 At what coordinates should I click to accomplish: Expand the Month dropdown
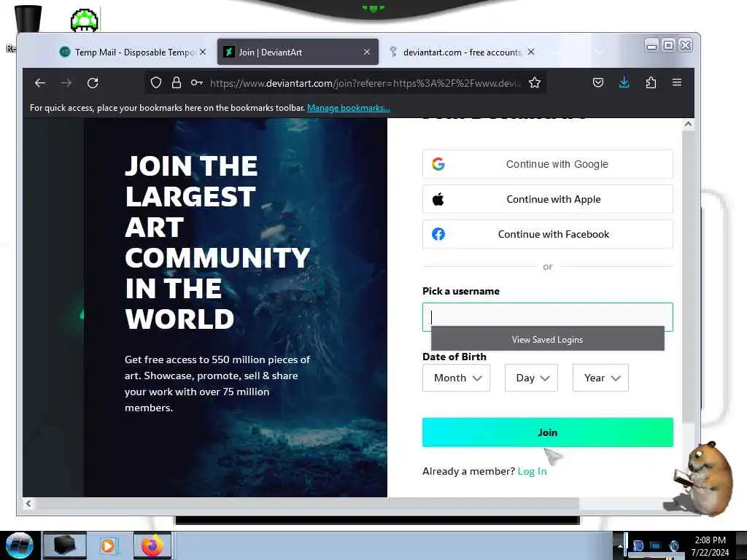click(x=456, y=378)
